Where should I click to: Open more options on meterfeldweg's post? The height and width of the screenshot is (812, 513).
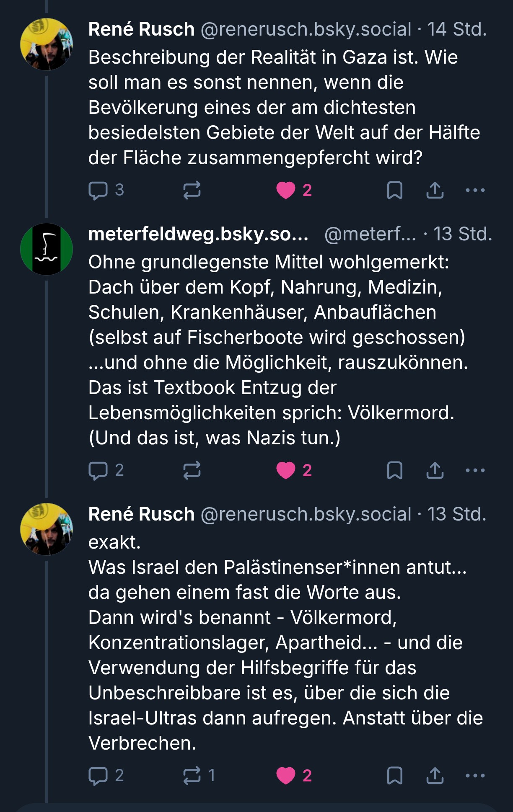475,471
